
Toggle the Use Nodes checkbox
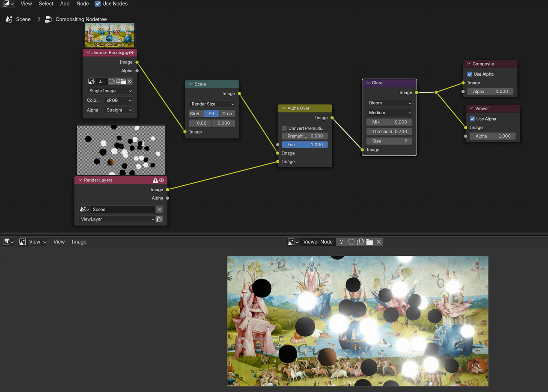[x=98, y=3]
